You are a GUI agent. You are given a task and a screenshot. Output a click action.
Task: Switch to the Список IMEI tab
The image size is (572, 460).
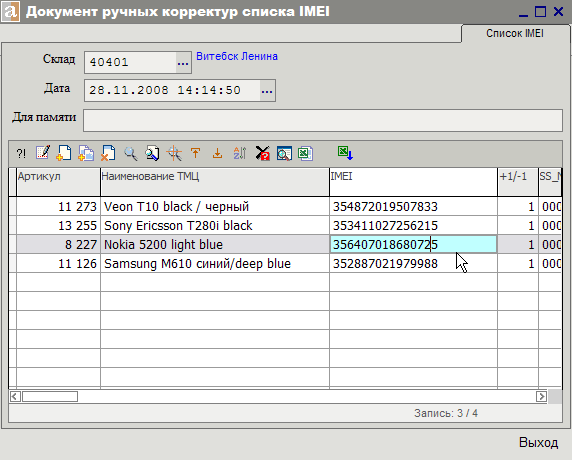515,33
